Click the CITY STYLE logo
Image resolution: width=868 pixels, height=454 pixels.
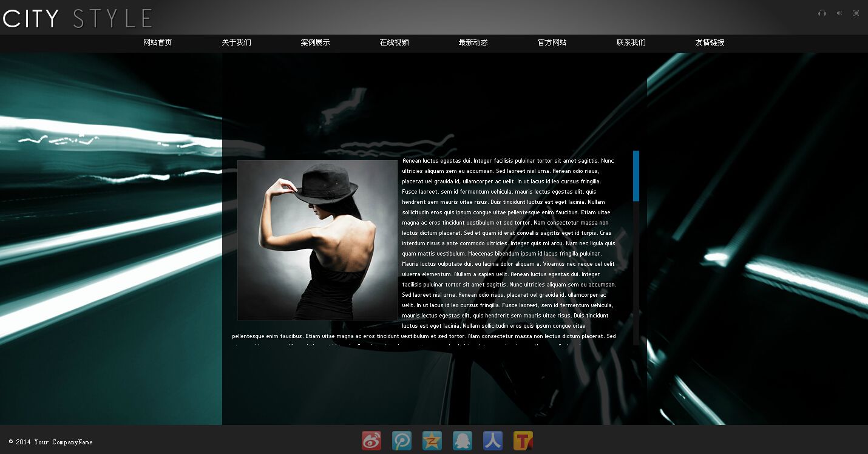[x=77, y=18]
